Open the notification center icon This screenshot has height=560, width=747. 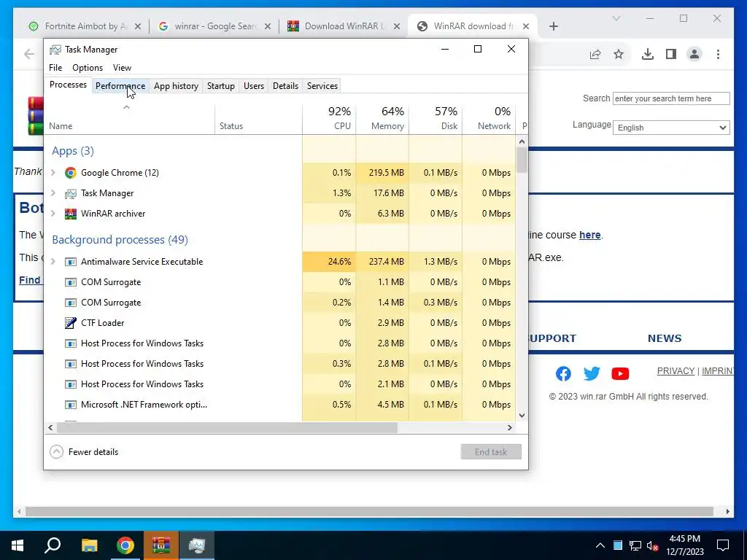(723, 545)
